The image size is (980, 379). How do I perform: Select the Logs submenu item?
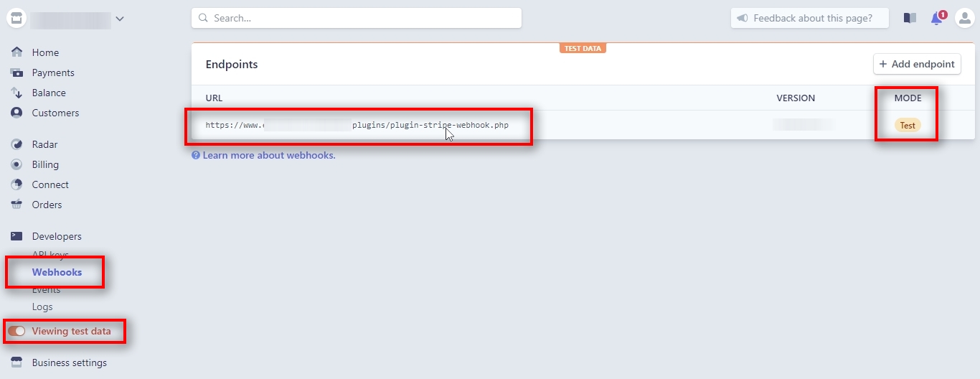click(42, 307)
